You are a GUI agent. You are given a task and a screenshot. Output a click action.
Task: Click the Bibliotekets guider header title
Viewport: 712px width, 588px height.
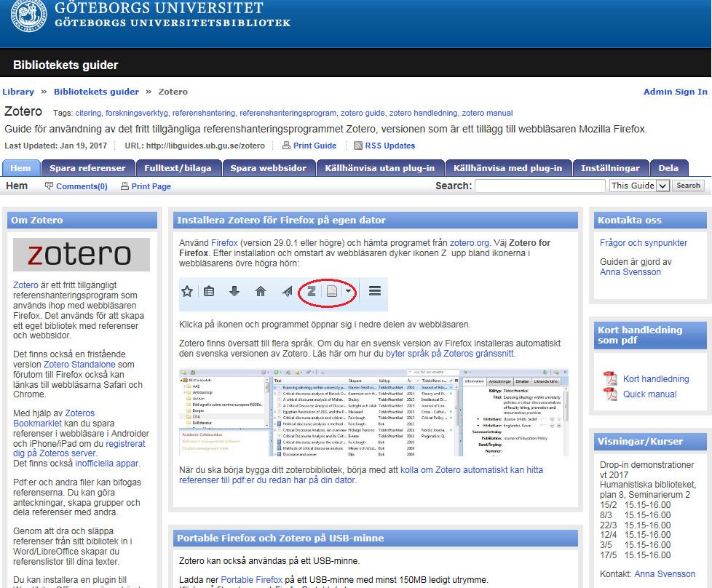(x=66, y=65)
